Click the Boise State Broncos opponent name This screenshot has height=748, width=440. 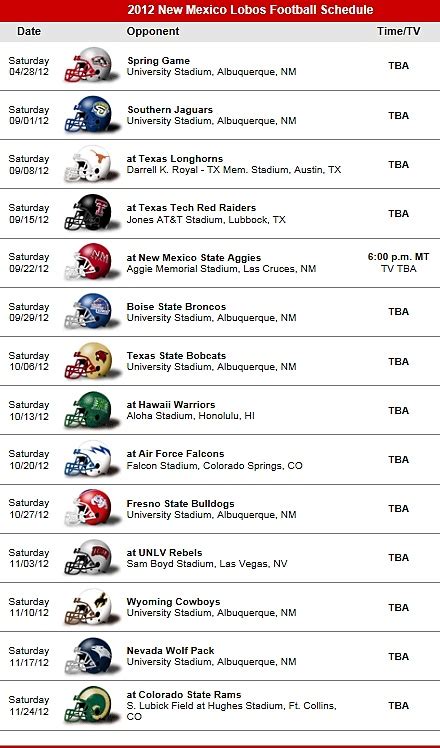176,306
